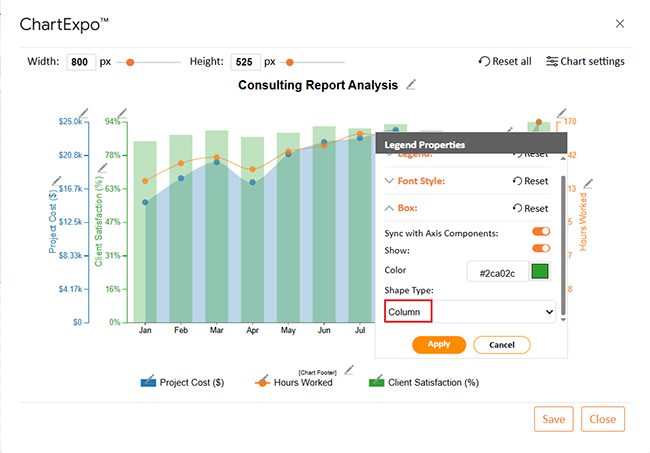Click the green box color swatch
The height and width of the screenshot is (453, 650).
click(540, 271)
